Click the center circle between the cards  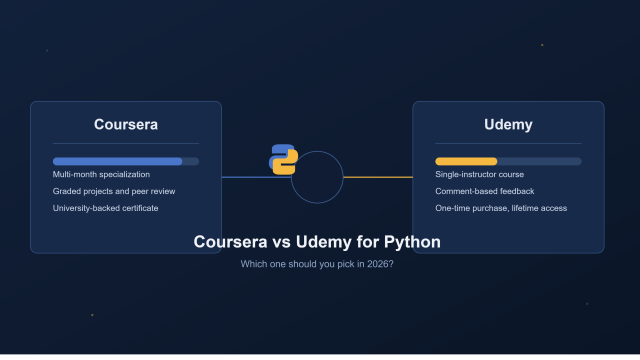pyautogui.click(x=317, y=177)
